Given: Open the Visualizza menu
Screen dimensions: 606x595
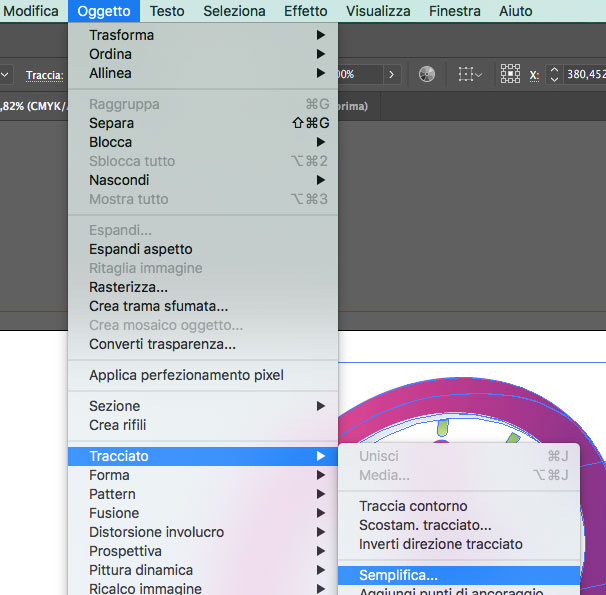Looking at the screenshot, I should coord(378,11).
